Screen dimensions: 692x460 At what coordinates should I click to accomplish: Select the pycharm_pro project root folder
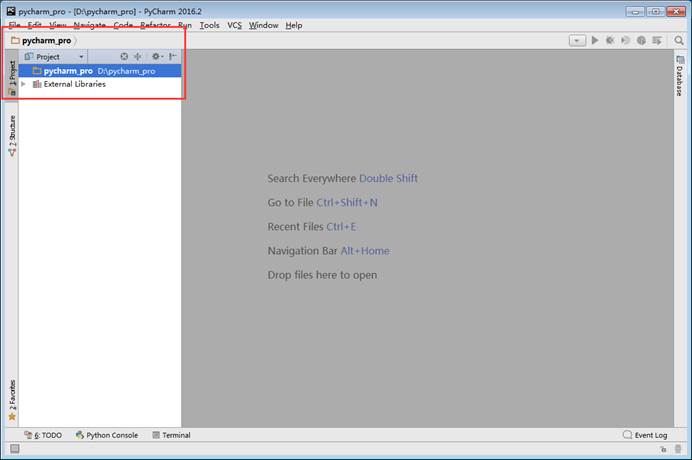[68, 71]
